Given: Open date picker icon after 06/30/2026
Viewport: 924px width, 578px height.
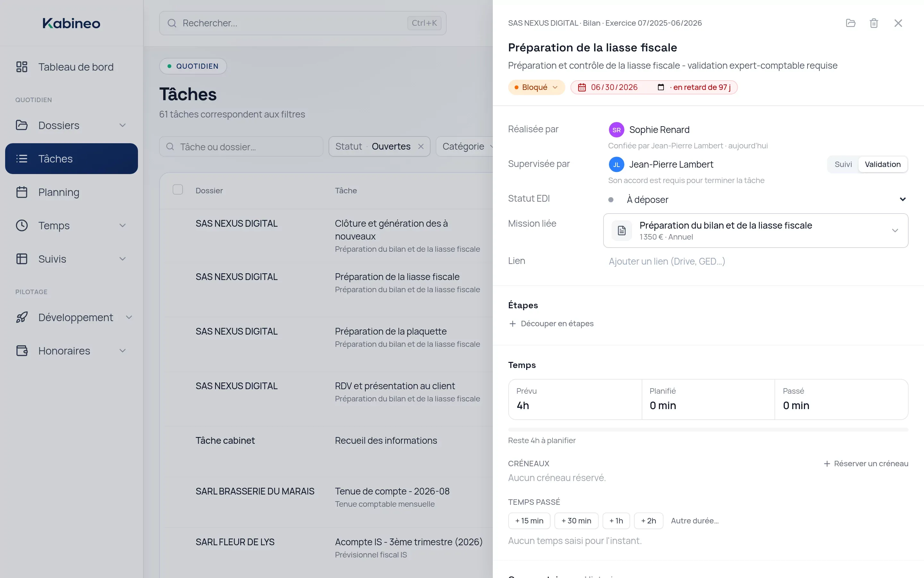Looking at the screenshot, I should [x=661, y=87].
